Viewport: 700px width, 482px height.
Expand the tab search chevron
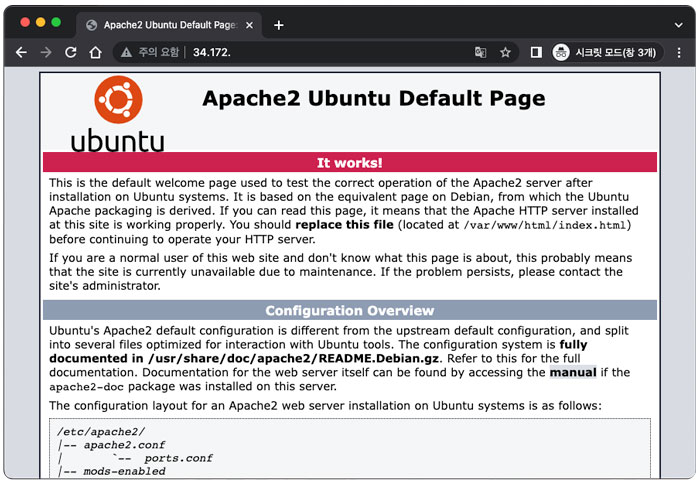point(679,25)
